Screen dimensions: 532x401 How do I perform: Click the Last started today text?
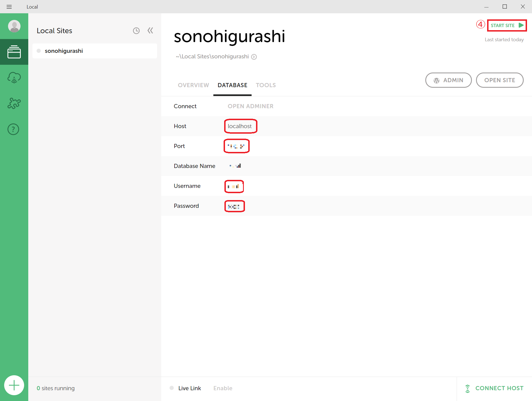click(504, 40)
